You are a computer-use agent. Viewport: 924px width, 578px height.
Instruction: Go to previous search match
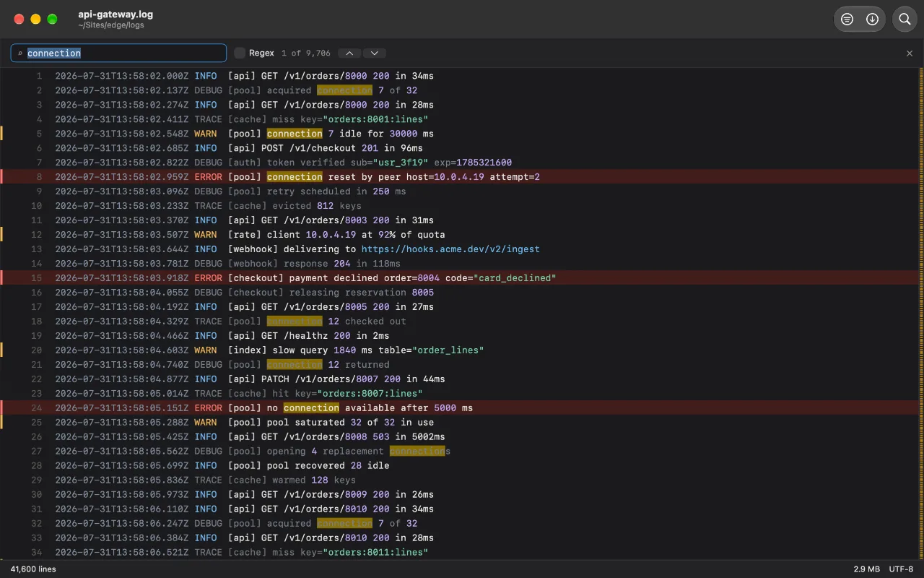pos(349,53)
